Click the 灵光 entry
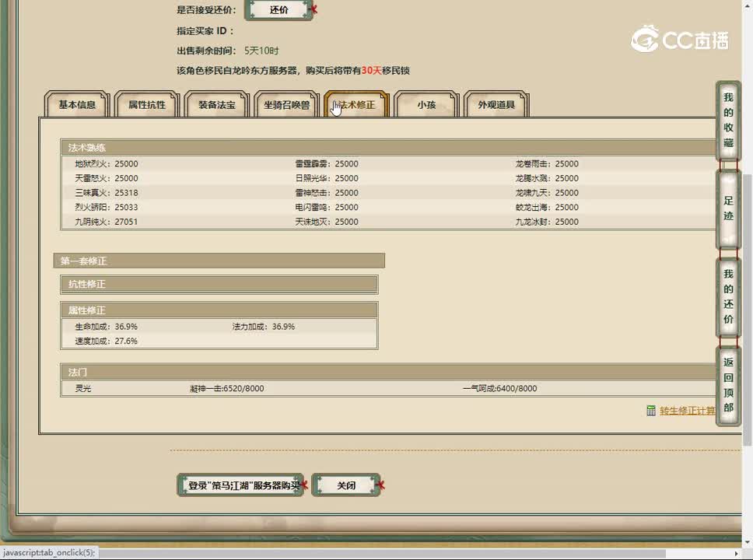The image size is (753, 560). point(82,388)
